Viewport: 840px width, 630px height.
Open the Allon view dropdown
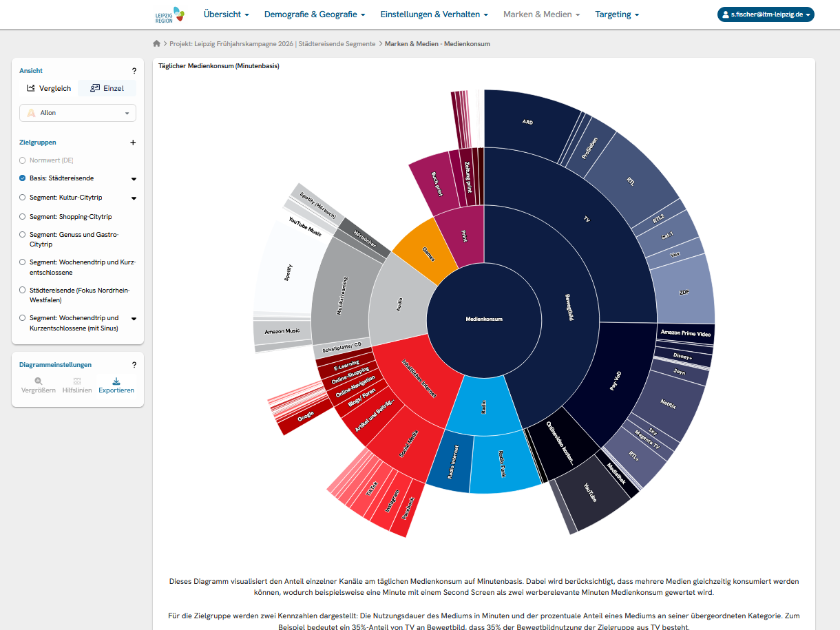tap(78, 113)
